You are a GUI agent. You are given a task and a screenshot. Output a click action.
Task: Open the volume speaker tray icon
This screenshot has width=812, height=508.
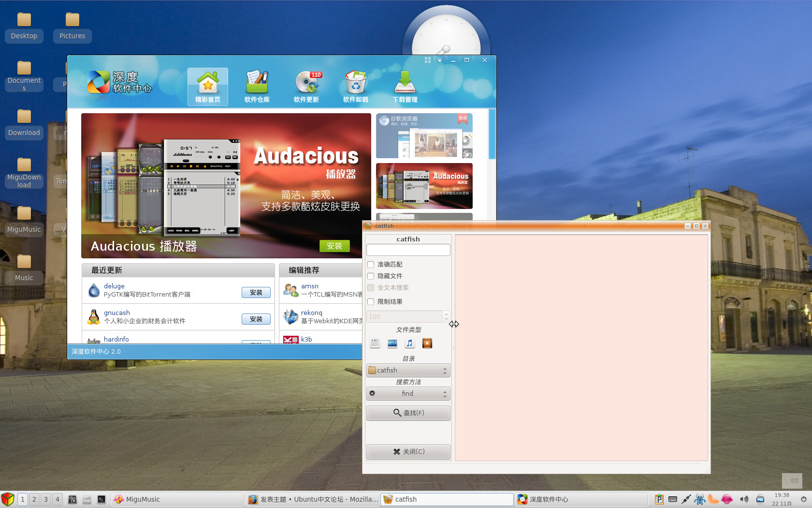click(x=744, y=499)
